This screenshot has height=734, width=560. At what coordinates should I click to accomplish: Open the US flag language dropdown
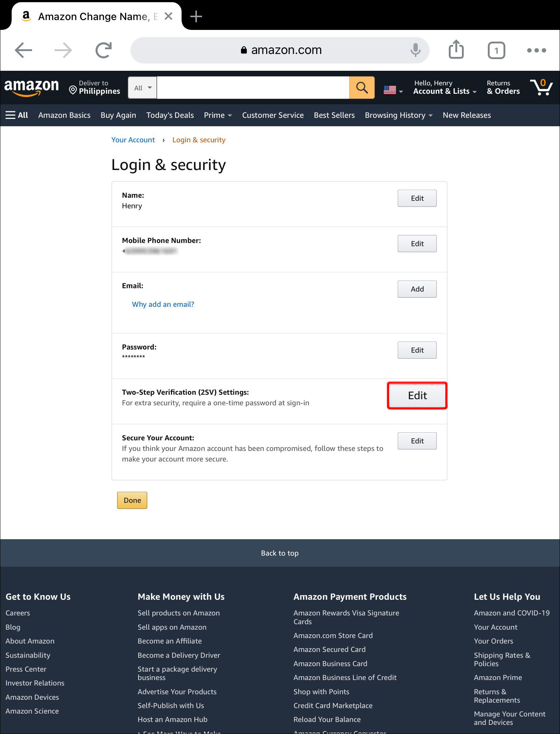click(393, 90)
